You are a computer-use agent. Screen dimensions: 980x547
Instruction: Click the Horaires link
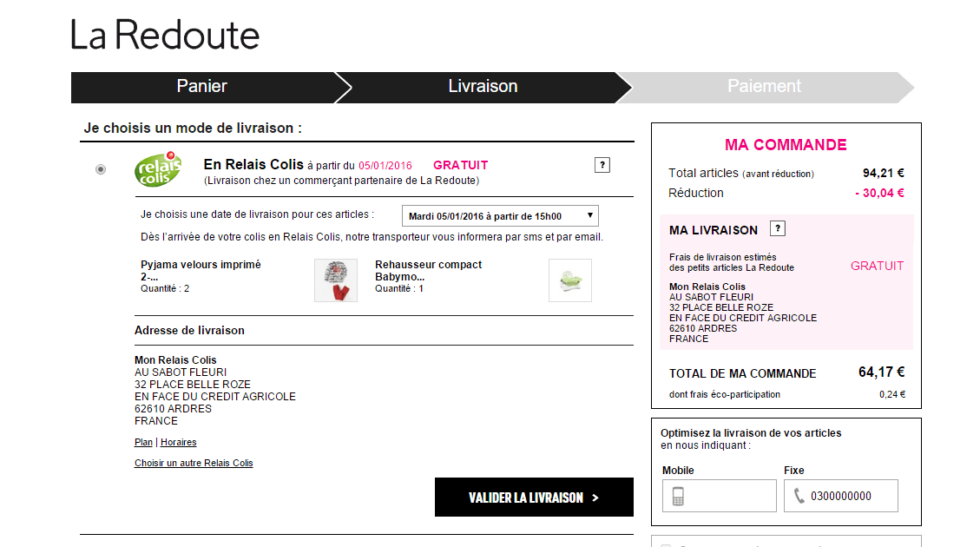point(178,442)
